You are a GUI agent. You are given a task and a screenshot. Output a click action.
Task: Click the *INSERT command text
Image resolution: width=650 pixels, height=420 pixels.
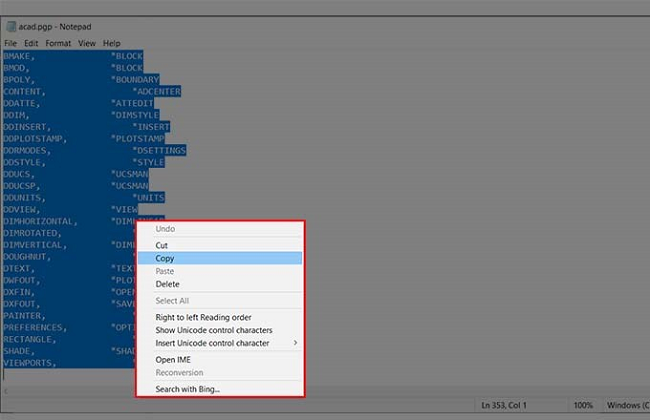(151, 127)
